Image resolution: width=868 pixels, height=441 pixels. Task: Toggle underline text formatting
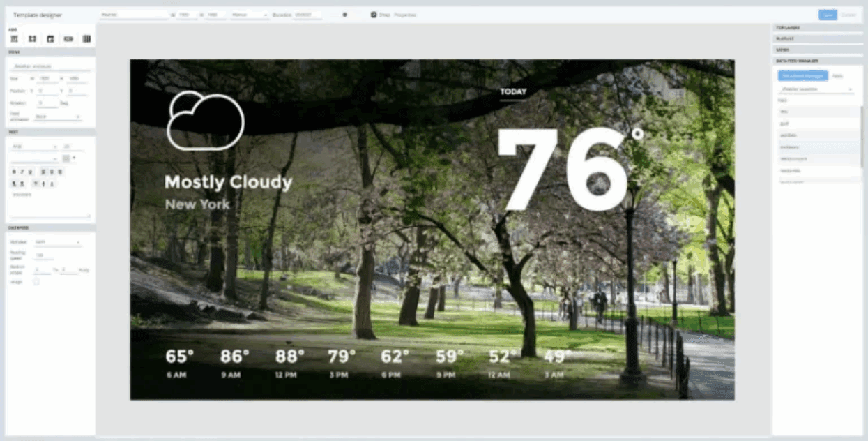tap(31, 171)
